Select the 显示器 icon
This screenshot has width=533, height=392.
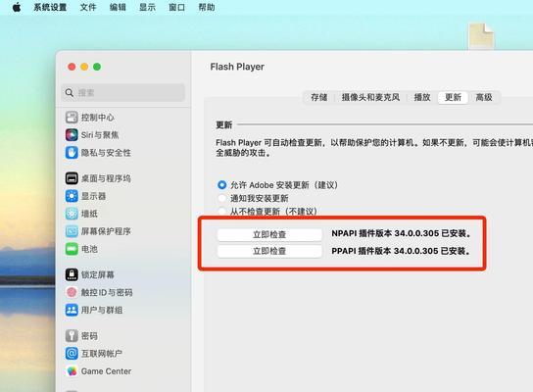tap(72, 196)
